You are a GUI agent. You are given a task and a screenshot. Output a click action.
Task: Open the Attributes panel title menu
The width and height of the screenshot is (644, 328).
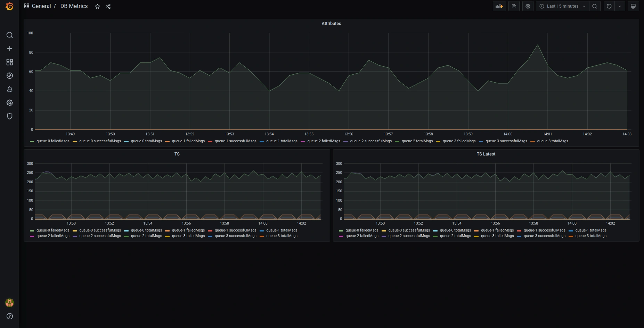[x=331, y=24]
